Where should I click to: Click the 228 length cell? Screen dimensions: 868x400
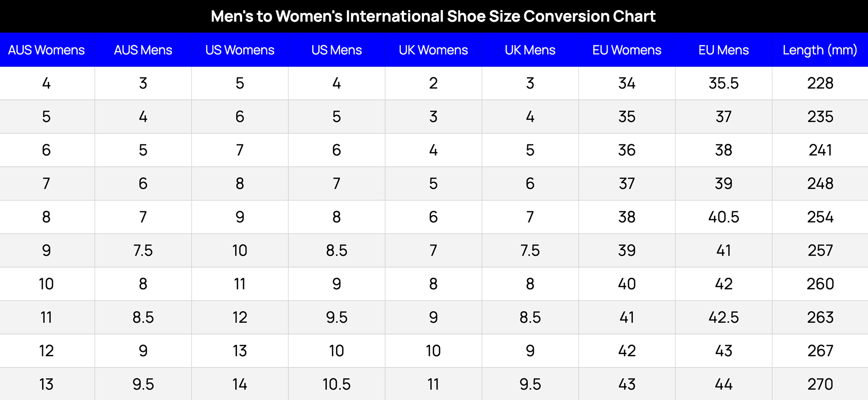(x=820, y=83)
